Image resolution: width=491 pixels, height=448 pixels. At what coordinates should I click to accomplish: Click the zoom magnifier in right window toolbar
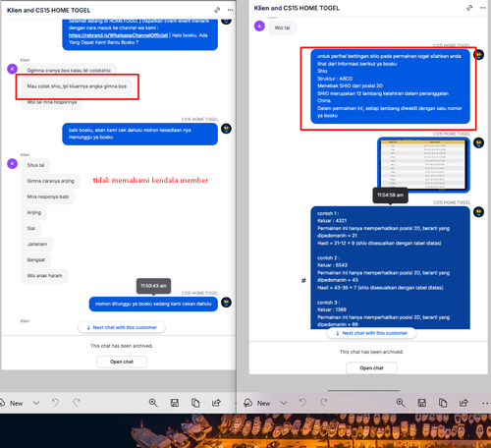click(x=401, y=403)
